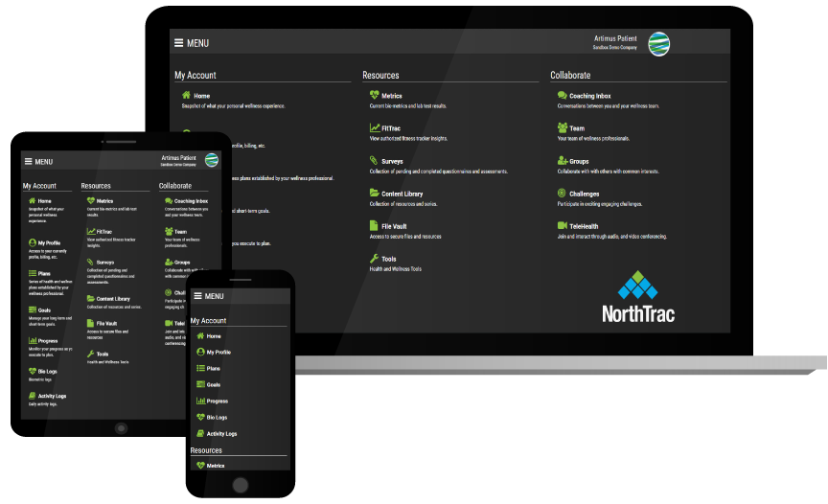
Task: Click the FitTrac chart icon on the laptop
Action: (375, 127)
